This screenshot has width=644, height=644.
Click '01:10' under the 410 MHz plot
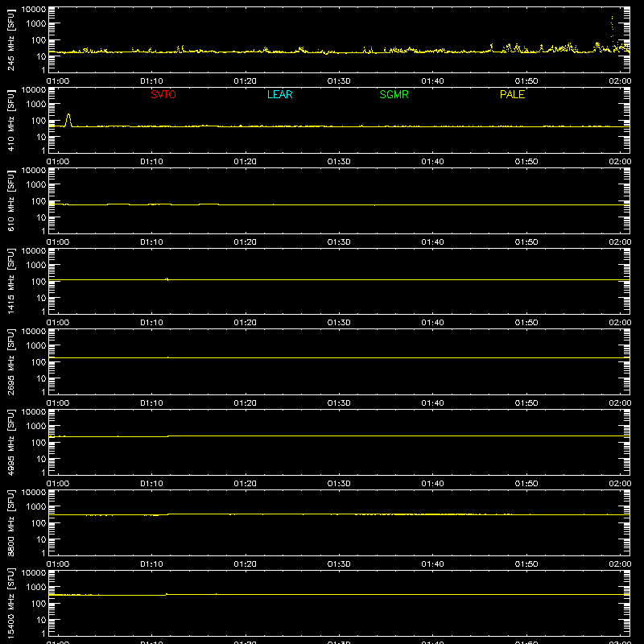151,162
